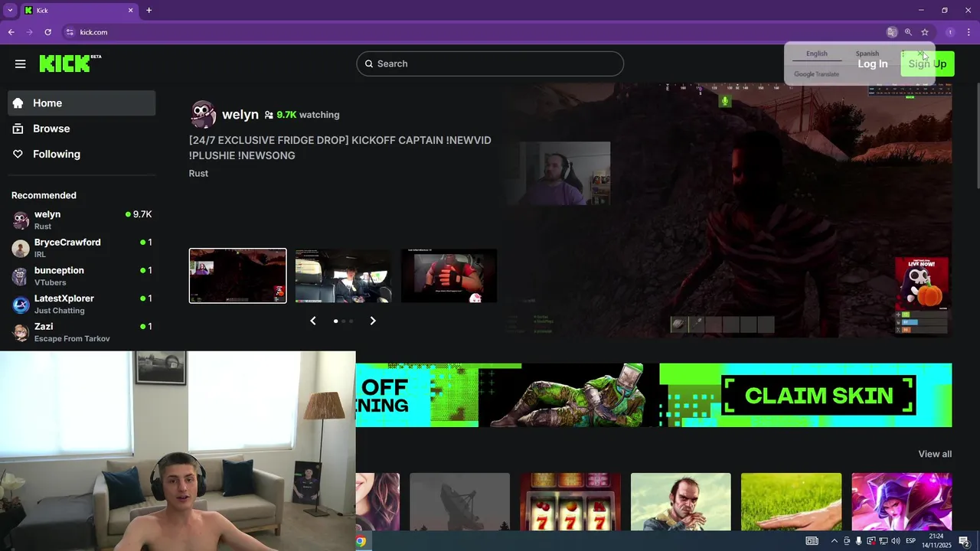Switch translation to Spanish tab

pos(867,54)
